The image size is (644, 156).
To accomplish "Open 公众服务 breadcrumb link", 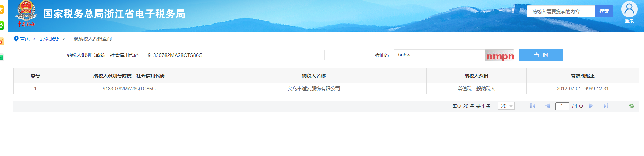I will tap(49, 39).
